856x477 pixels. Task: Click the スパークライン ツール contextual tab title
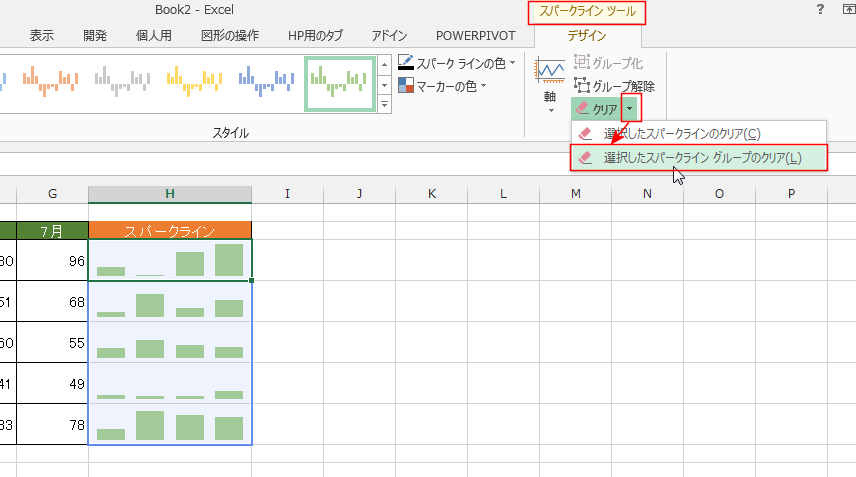pyautogui.click(x=587, y=11)
